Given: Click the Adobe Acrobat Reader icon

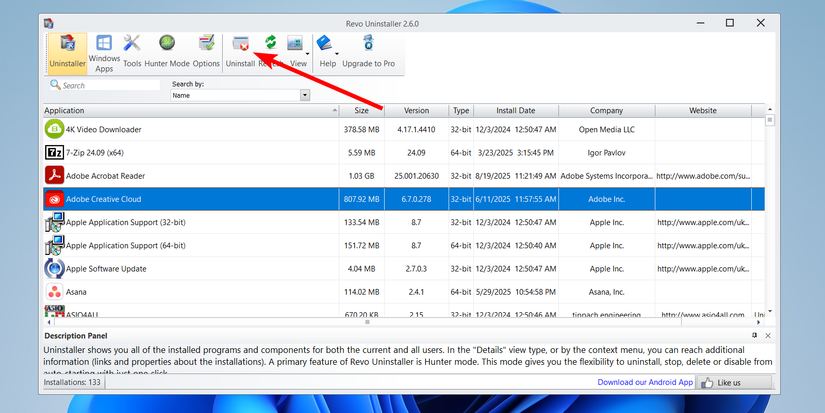Looking at the screenshot, I should pyautogui.click(x=54, y=176).
